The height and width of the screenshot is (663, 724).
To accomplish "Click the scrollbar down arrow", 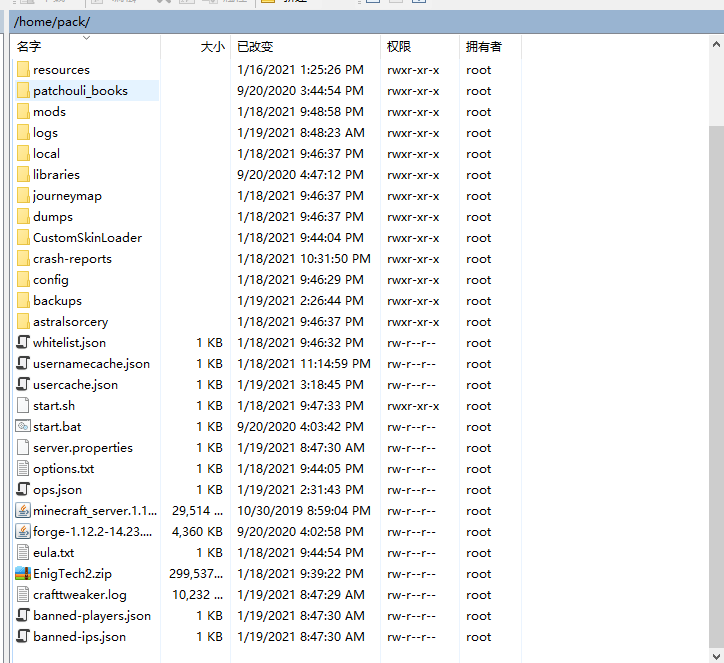I will click(716, 656).
